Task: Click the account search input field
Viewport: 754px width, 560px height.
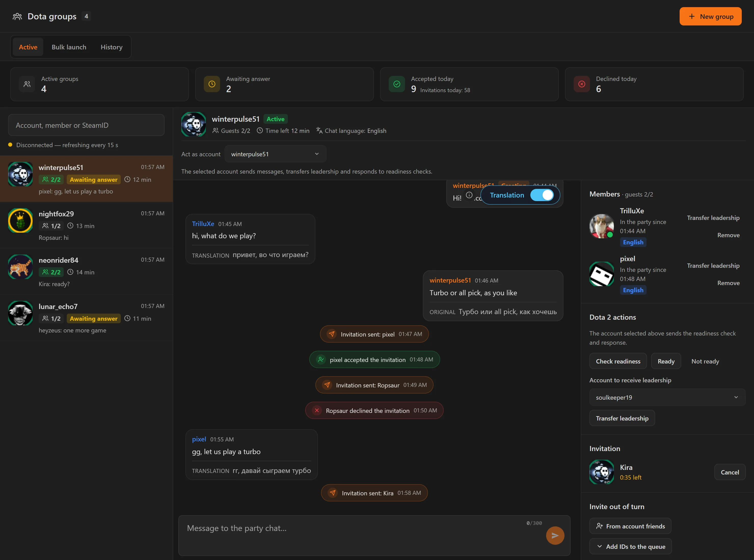Action: tap(87, 125)
